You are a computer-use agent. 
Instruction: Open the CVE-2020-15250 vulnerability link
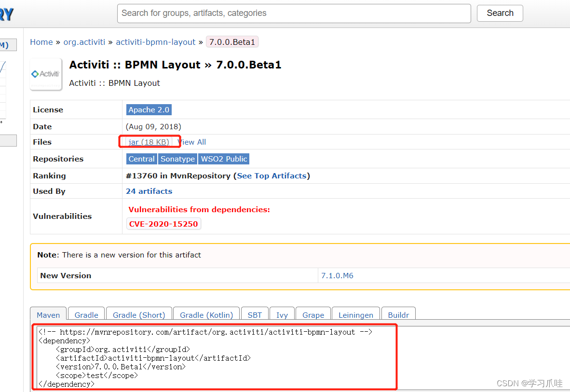click(163, 224)
